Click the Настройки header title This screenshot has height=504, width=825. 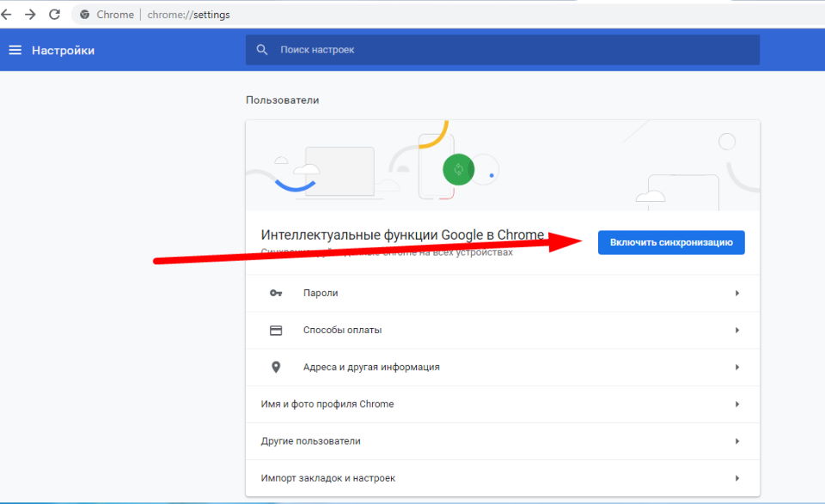[x=63, y=50]
